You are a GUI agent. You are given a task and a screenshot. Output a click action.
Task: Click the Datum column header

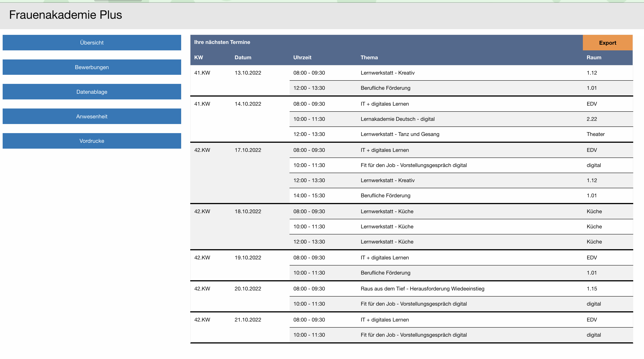click(x=243, y=57)
